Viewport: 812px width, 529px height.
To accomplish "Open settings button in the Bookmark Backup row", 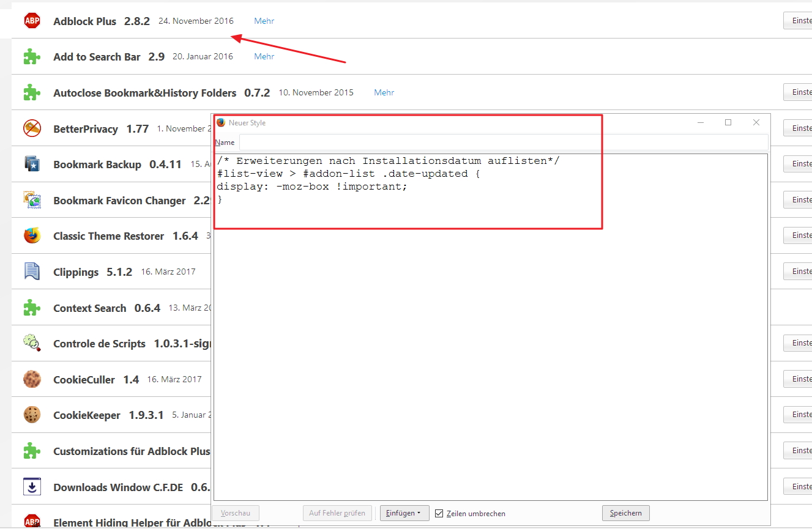I will tap(798, 164).
